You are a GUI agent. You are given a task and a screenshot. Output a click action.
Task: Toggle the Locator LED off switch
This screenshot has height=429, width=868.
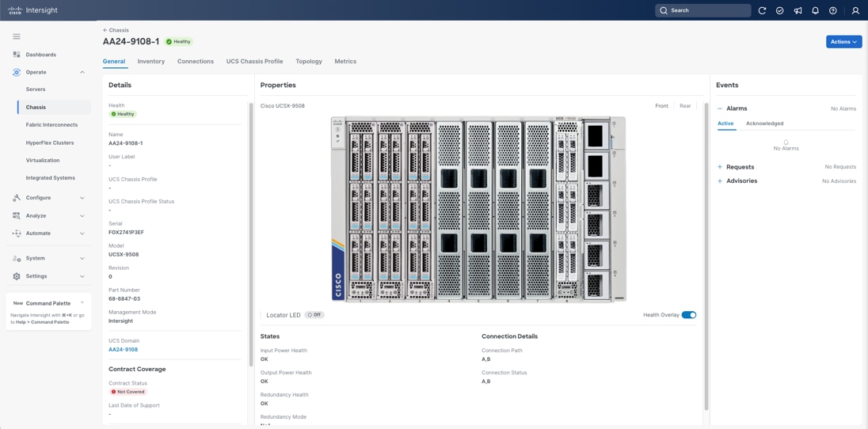[314, 315]
